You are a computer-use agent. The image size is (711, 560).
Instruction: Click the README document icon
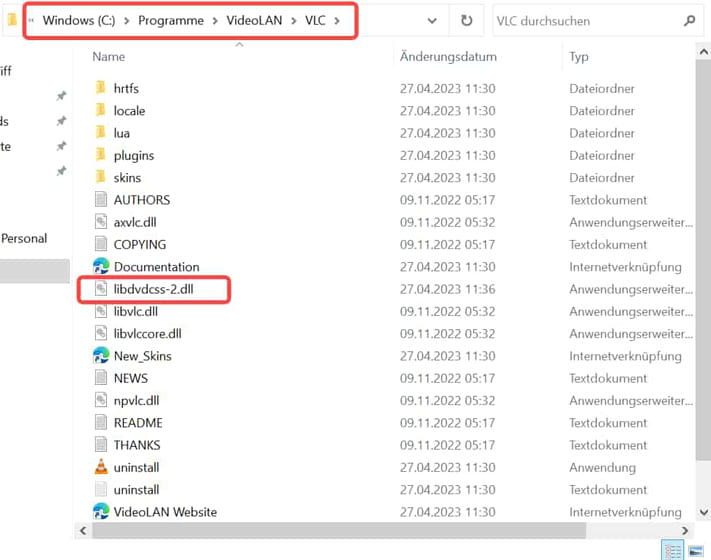[x=101, y=422]
